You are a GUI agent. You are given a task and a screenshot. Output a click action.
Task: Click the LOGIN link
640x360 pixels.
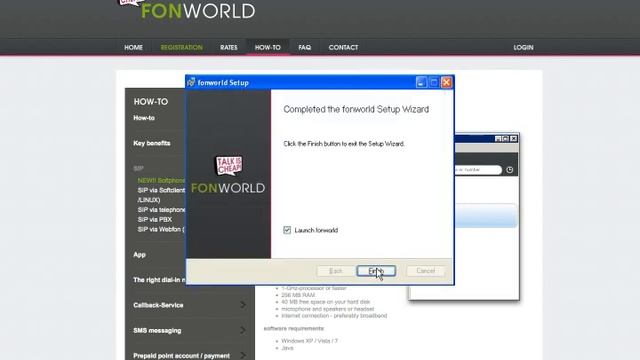point(523,47)
